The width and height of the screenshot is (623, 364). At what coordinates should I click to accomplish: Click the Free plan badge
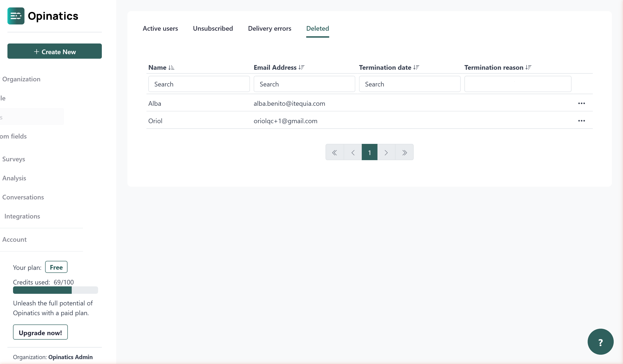(56, 267)
